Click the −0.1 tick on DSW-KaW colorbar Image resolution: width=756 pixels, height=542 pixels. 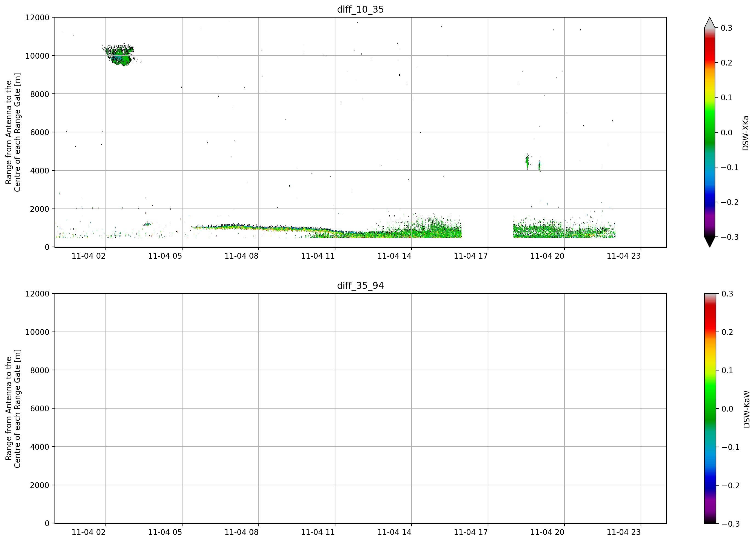(730, 447)
